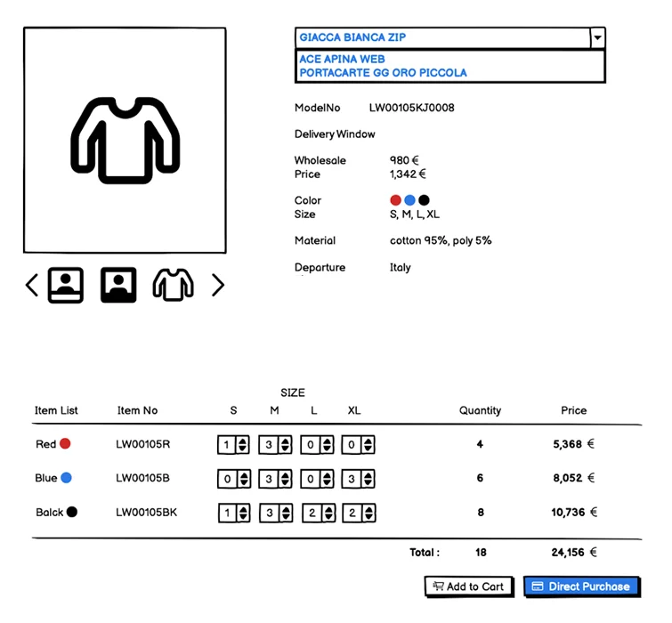Select the first outlined portrait thumbnail

click(x=66, y=286)
